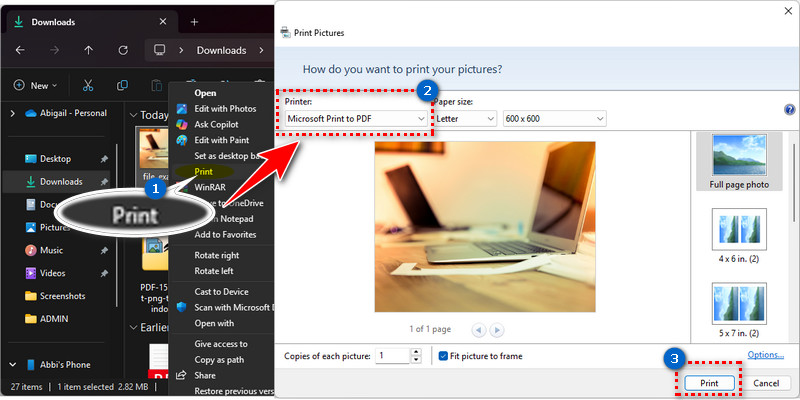Click the New button in File Explorer
Image resolution: width=800 pixels, height=400 pixels.
pyautogui.click(x=35, y=85)
